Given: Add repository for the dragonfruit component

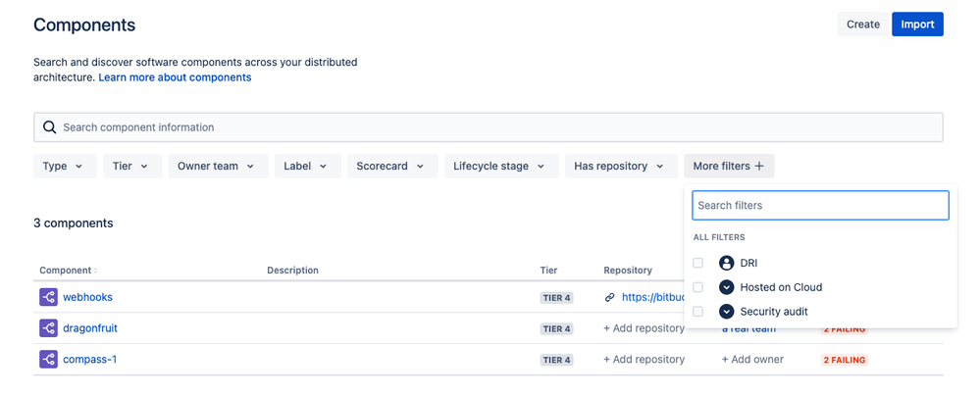Looking at the screenshot, I should 644,328.
